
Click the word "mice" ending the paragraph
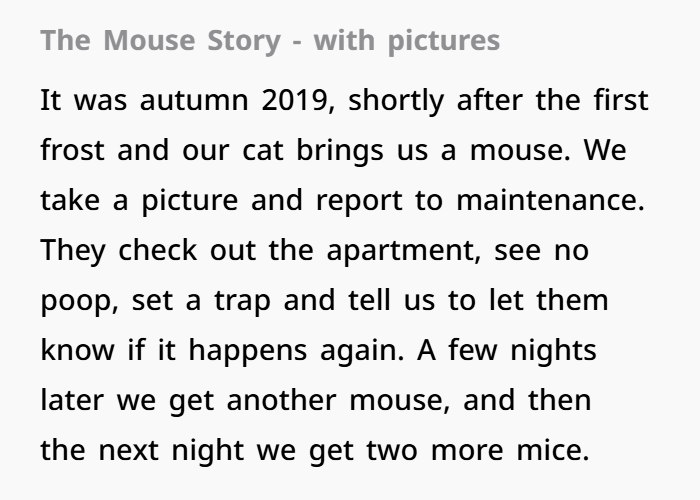[x=553, y=449]
